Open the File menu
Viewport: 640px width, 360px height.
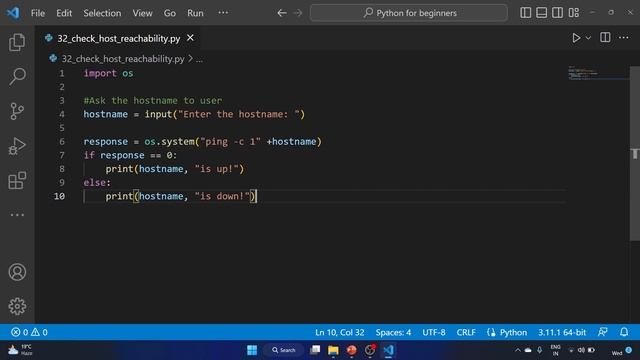(x=38, y=13)
